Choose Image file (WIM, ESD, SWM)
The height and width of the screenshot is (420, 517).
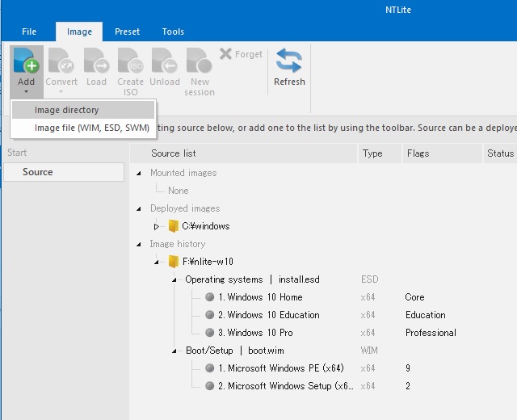coord(83,128)
